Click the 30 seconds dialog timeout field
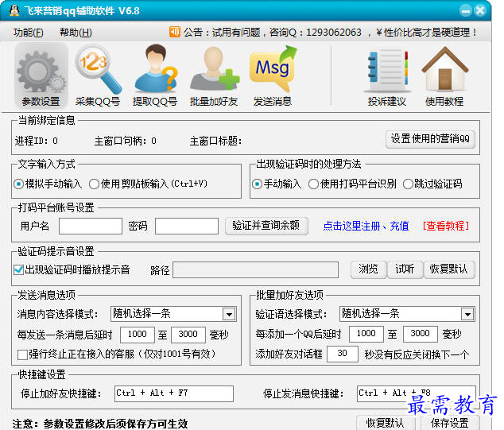Viewport: 504px width, 430px height. pyautogui.click(x=343, y=354)
